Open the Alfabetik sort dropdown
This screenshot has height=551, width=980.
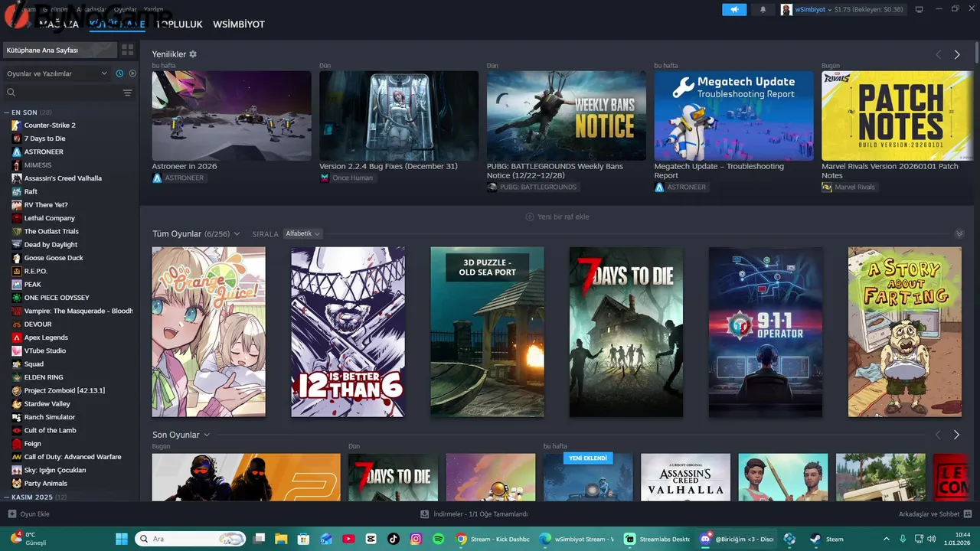[x=302, y=233]
